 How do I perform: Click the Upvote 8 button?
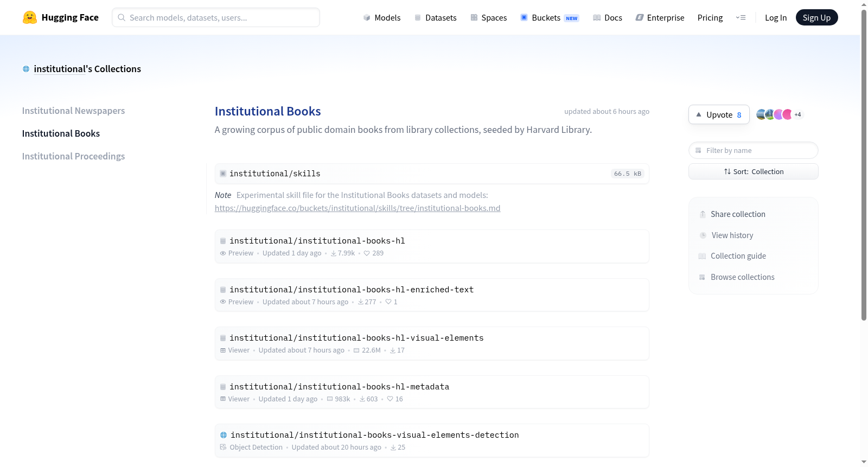click(719, 114)
